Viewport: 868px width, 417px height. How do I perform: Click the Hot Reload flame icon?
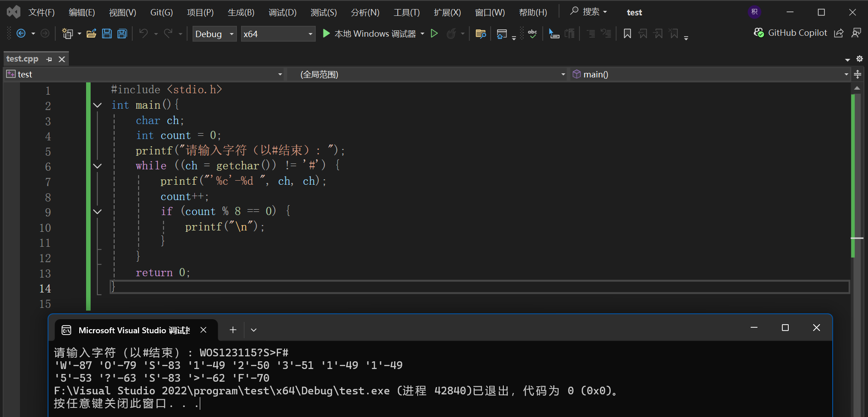tap(451, 34)
